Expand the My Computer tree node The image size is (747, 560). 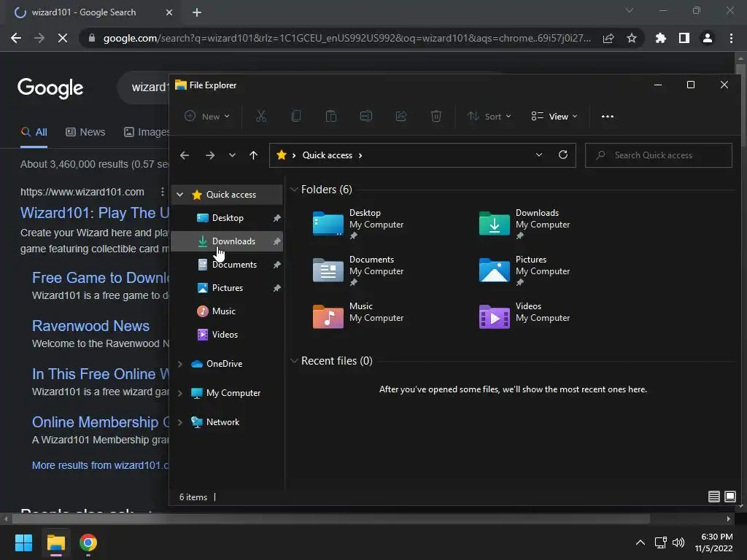[180, 393]
